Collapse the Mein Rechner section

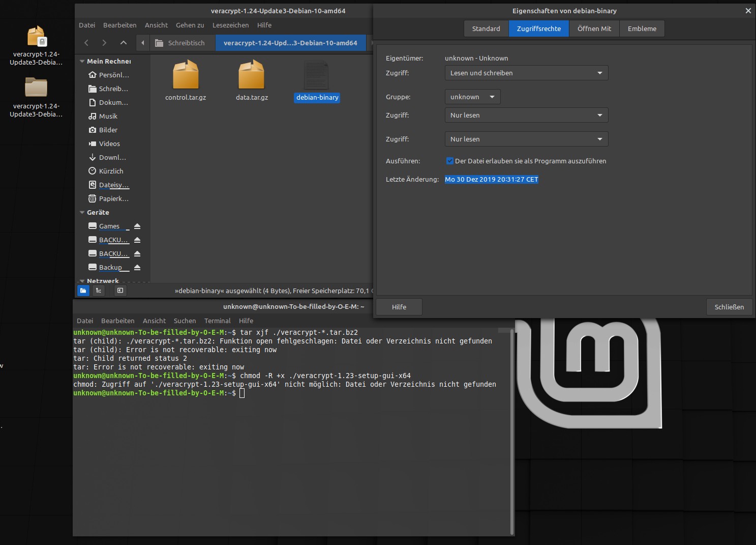pos(82,61)
